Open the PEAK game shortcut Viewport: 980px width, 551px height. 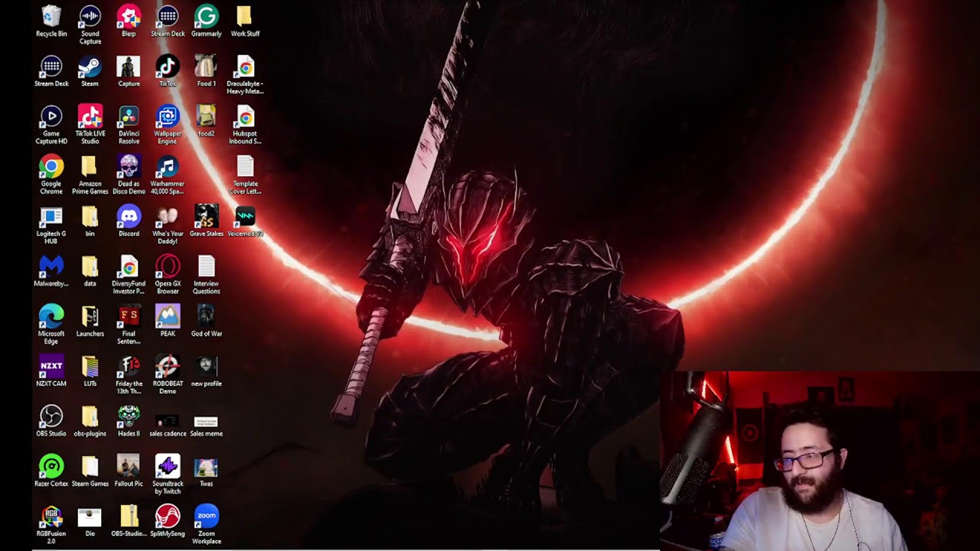pos(168,321)
